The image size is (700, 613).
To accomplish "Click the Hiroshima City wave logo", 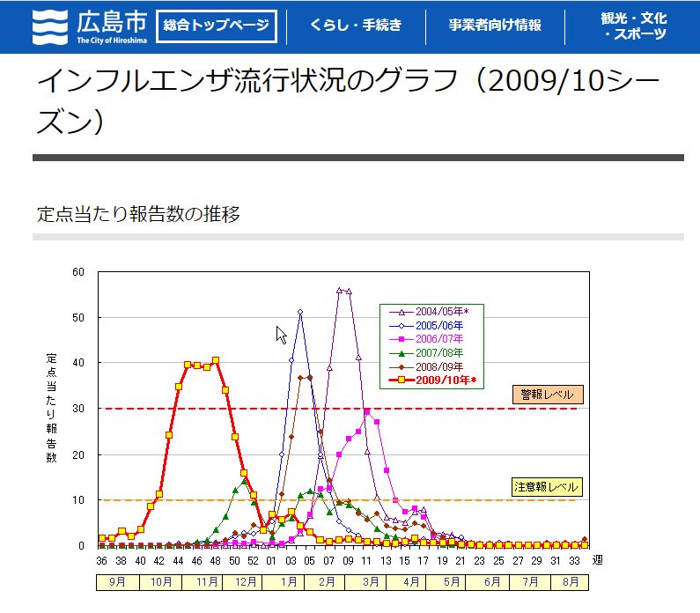I will pos(50,26).
